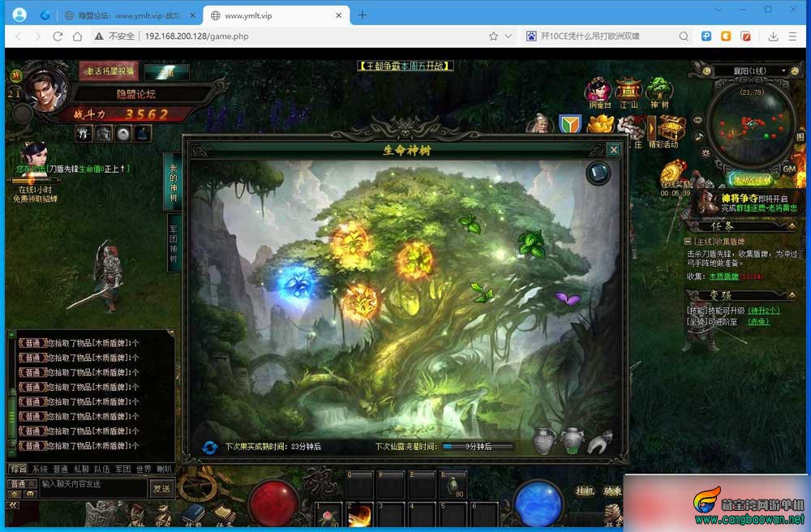Collect the blue glowing fruit on tree

(x=297, y=283)
